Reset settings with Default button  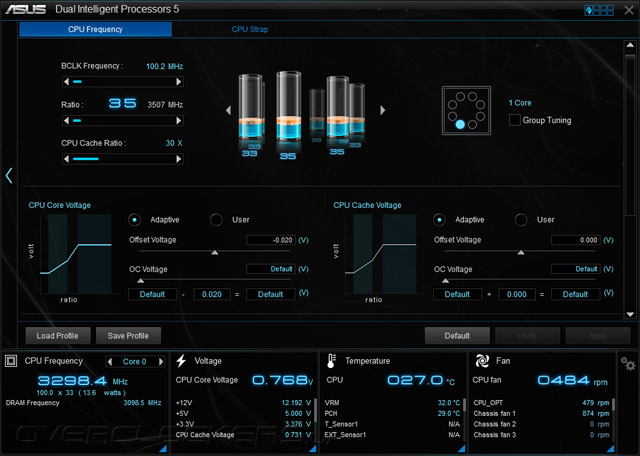pos(457,336)
